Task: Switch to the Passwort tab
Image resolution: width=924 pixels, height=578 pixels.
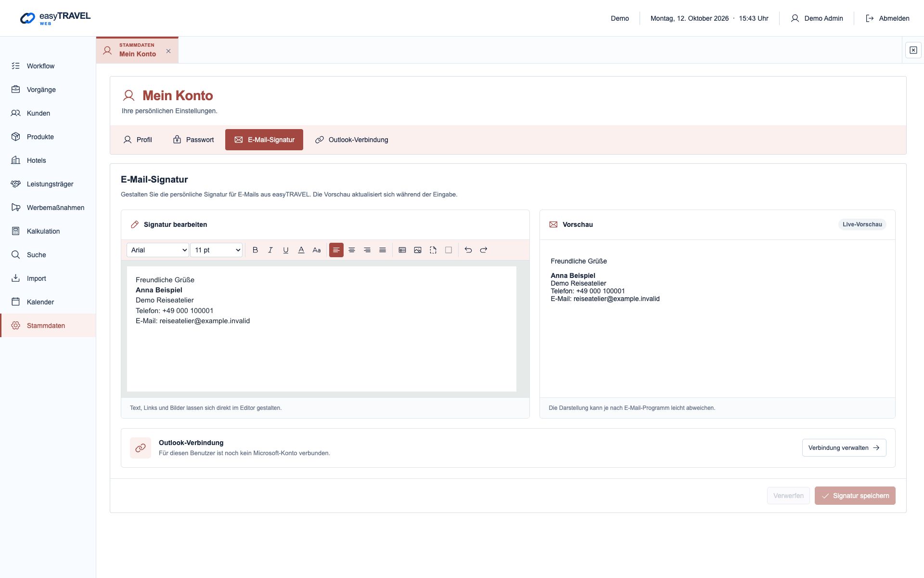Action: click(x=193, y=140)
